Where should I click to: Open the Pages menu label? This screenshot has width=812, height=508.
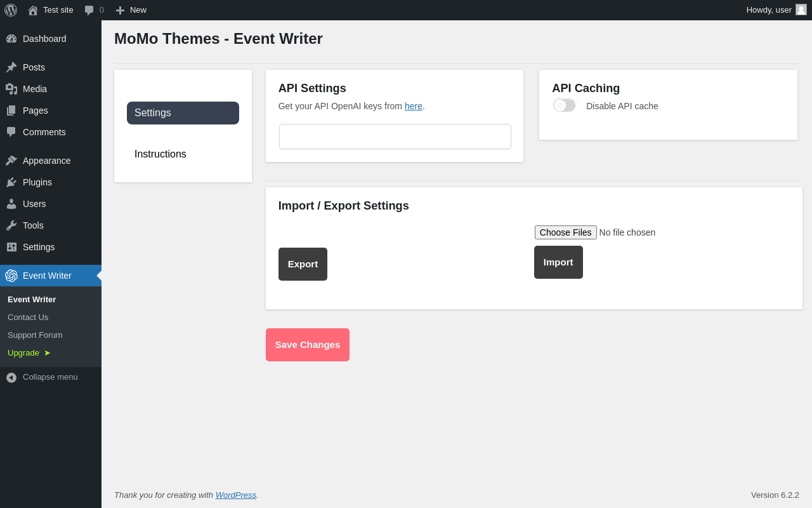pos(36,110)
